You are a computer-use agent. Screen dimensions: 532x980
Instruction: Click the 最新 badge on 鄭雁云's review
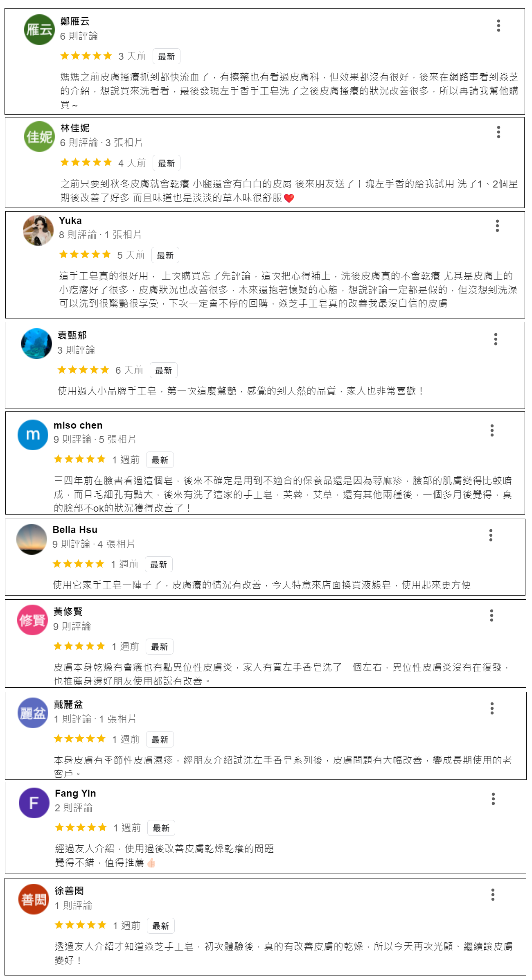(x=166, y=56)
